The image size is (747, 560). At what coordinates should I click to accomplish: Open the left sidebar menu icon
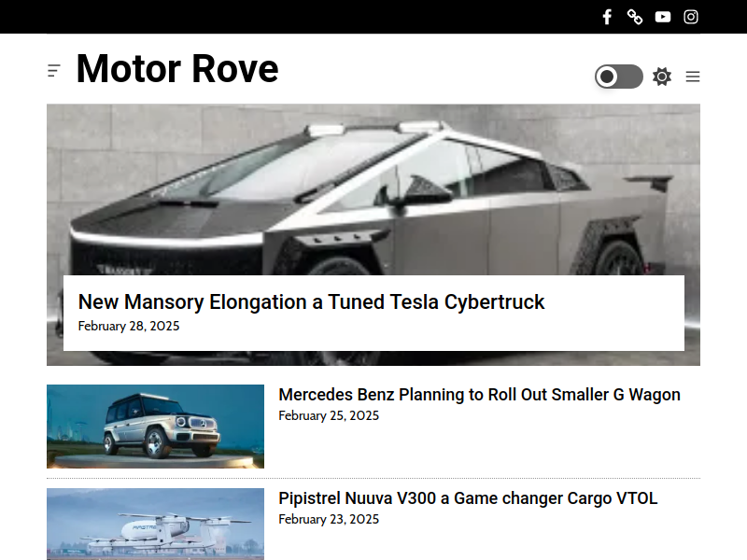[54, 71]
